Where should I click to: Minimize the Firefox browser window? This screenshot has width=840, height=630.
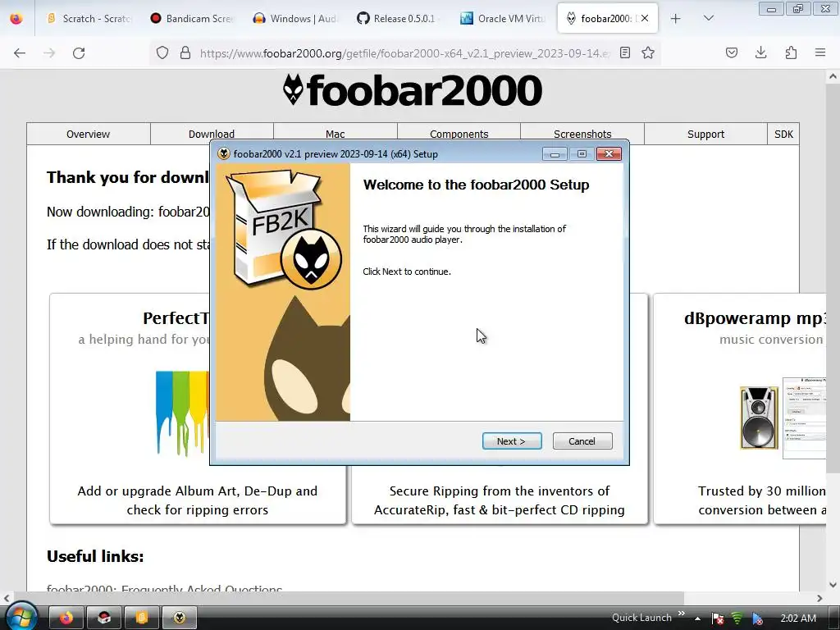click(x=771, y=9)
